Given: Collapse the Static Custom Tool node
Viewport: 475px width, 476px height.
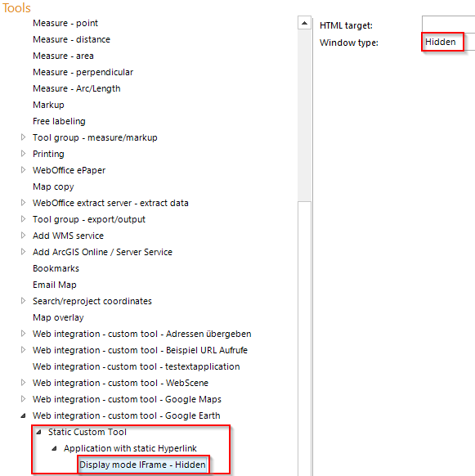Looking at the screenshot, I should 38,432.
